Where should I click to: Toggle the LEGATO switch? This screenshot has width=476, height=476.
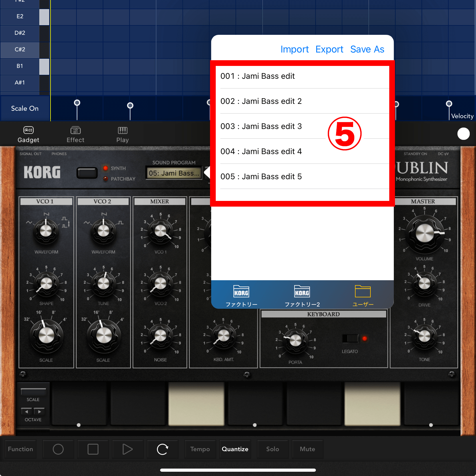350,338
